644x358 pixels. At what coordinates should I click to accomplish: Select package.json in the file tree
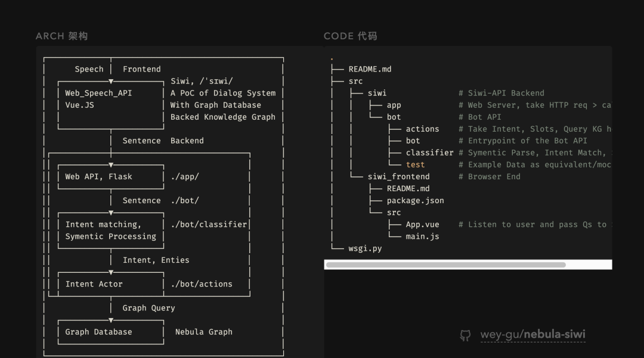coord(415,200)
